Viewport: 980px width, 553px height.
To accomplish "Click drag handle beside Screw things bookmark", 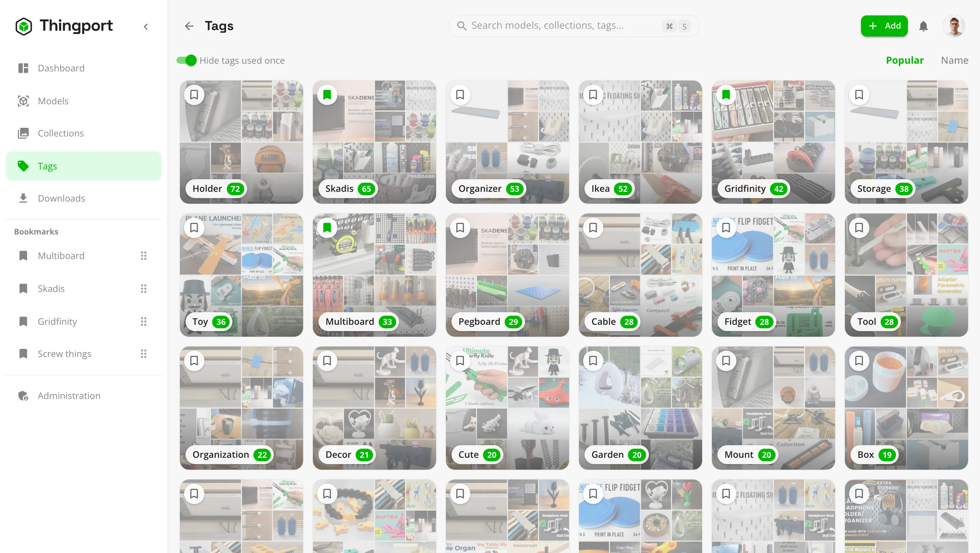I will point(143,354).
